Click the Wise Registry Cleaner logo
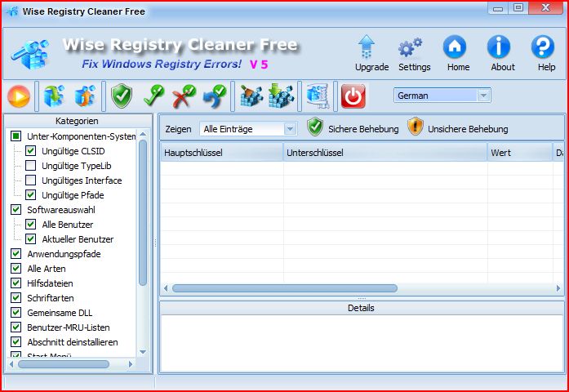569x392 pixels. (x=31, y=55)
